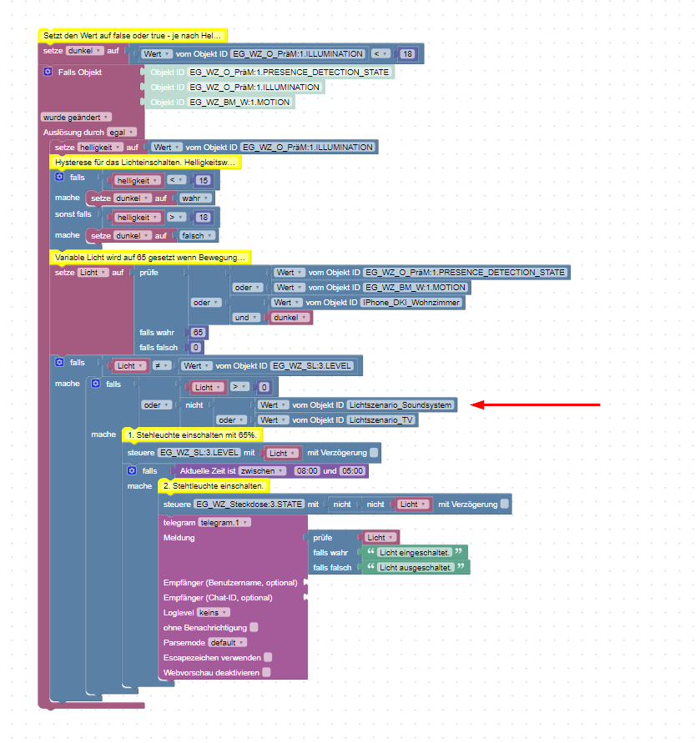Select the EG_WZ_SL:3.LEVEL ID in the 'steuere' block
This screenshot has width=700, height=743.
(x=199, y=453)
